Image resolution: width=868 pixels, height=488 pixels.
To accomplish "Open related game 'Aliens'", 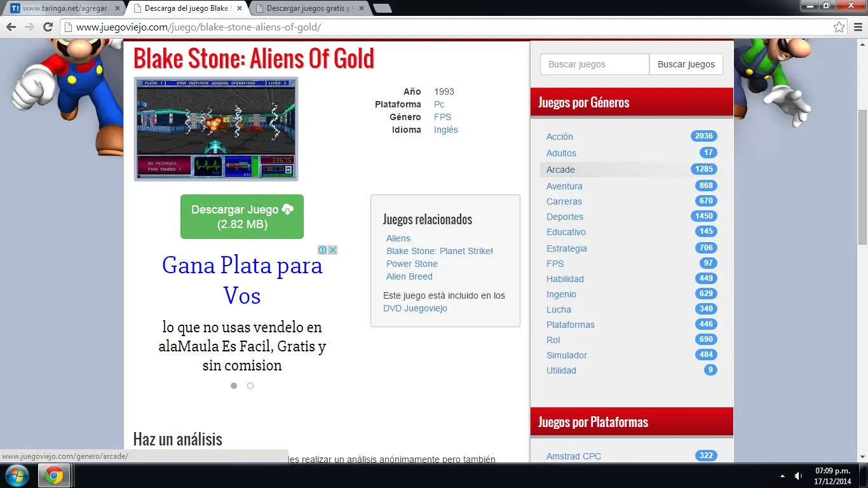I will click(x=398, y=238).
